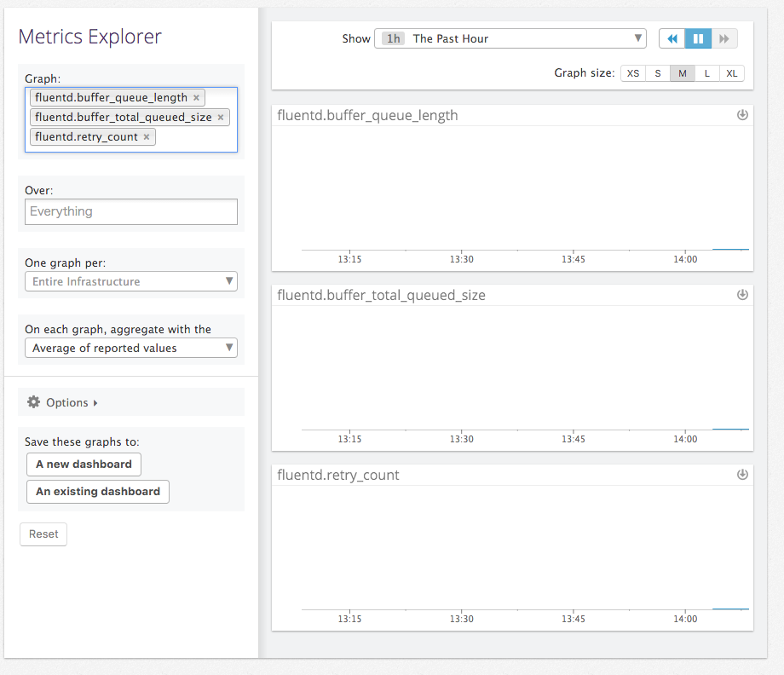Remove the fluentd.buffer_queue_length metric tag

coord(197,98)
